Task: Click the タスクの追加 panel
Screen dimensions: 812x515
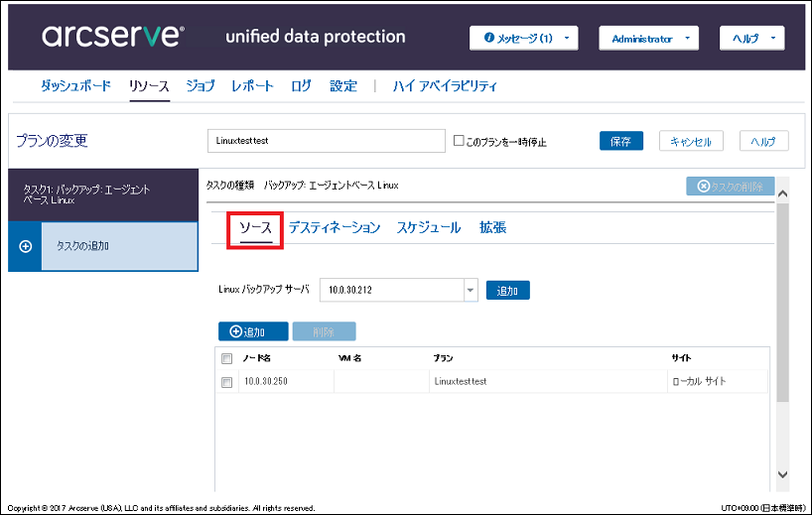Action: click(x=120, y=246)
